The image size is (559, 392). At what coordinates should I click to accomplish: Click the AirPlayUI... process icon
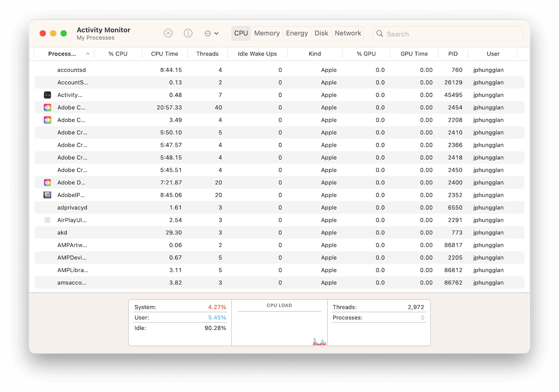47,220
